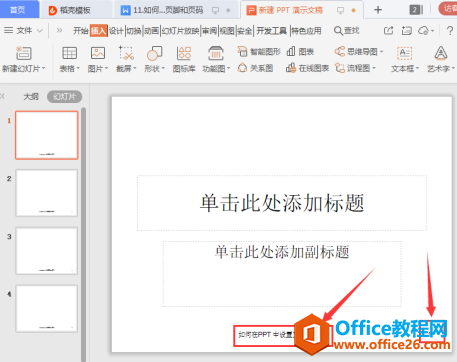Expand the dropdown arrow beside 文件
Image resolution: width=457 pixels, height=362 pixels.
[40, 31]
